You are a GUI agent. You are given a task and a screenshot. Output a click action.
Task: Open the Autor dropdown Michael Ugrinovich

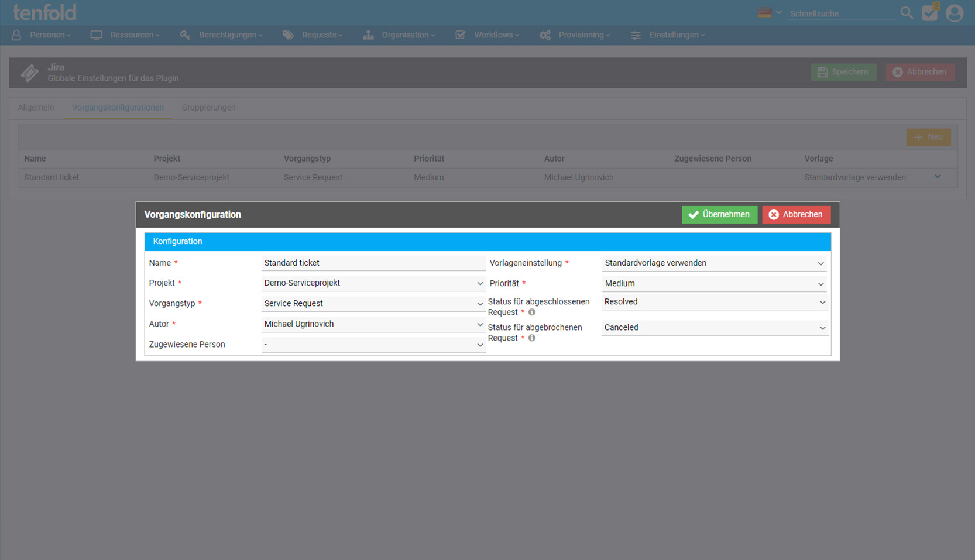pyautogui.click(x=373, y=324)
